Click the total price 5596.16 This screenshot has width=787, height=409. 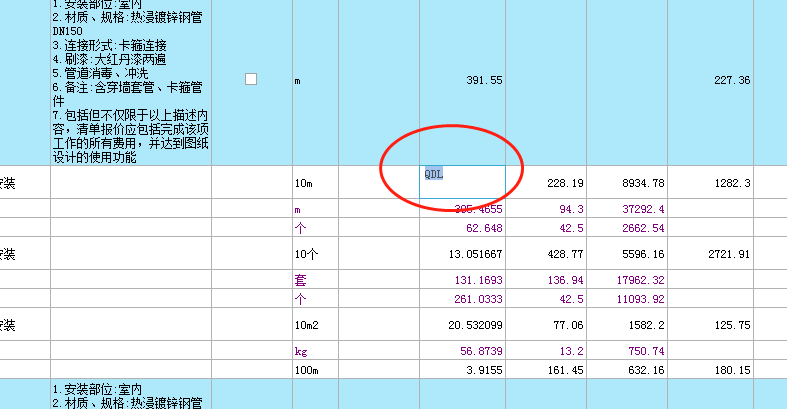tap(643, 254)
